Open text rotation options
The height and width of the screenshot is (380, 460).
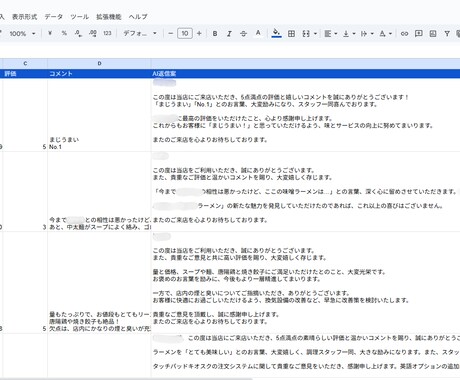tap(385, 33)
